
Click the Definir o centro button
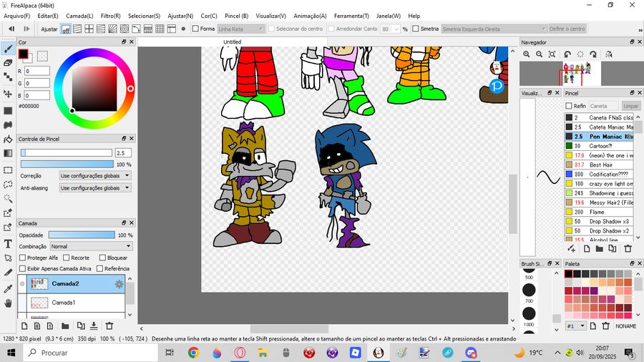click(567, 29)
